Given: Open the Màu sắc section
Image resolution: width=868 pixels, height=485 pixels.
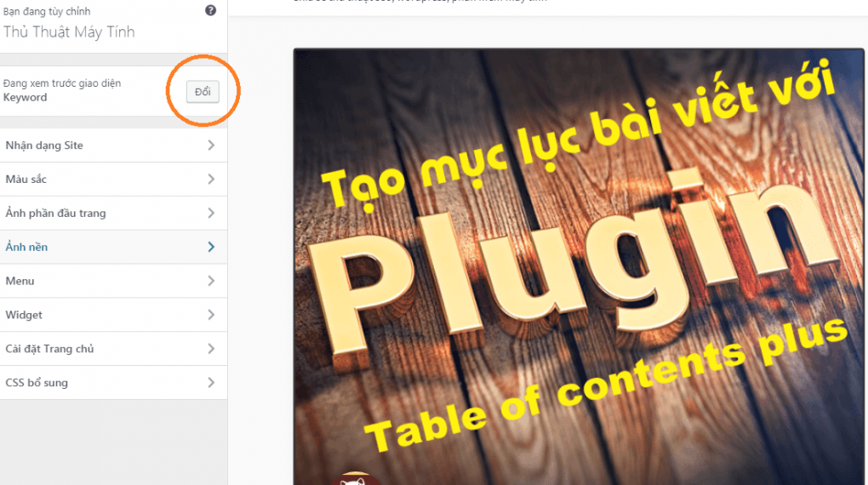Looking at the screenshot, I should tap(113, 180).
